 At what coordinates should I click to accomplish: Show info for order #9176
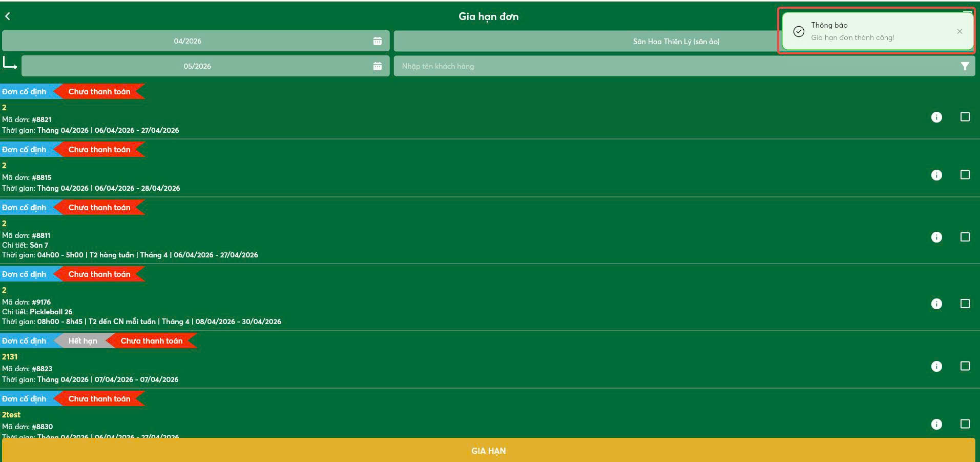(x=936, y=304)
